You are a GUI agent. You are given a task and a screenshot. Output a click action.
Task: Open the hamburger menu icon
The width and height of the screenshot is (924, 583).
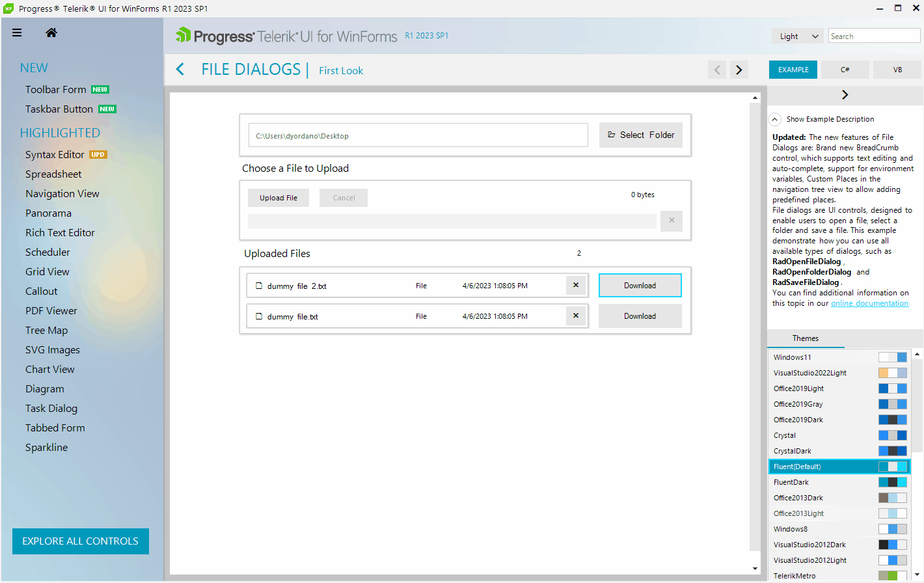(x=17, y=33)
